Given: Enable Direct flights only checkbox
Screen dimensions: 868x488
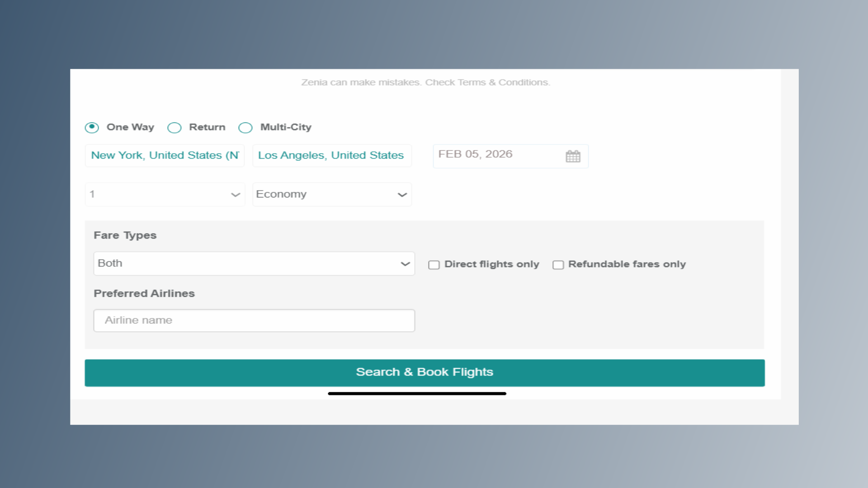Looking at the screenshot, I should tap(434, 265).
